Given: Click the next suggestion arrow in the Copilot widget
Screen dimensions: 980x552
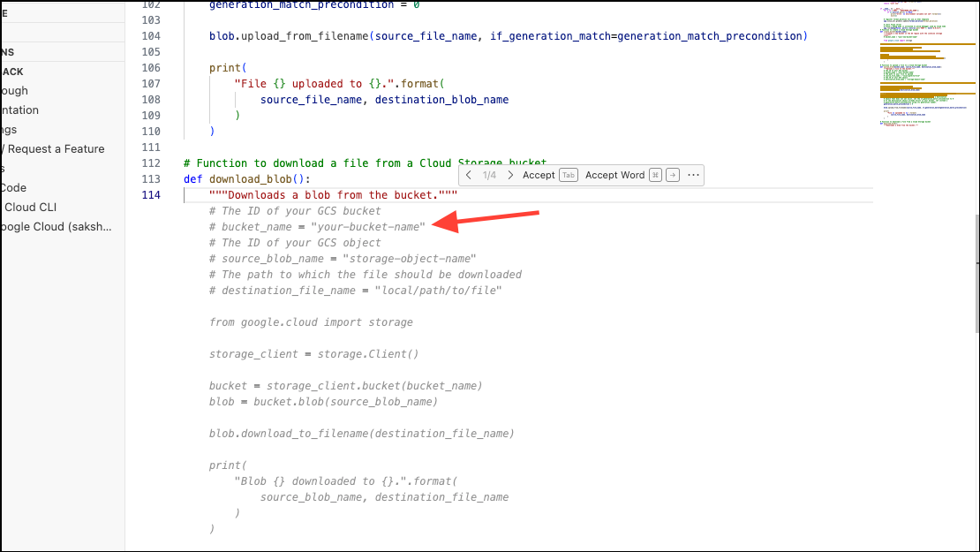Looking at the screenshot, I should 510,175.
